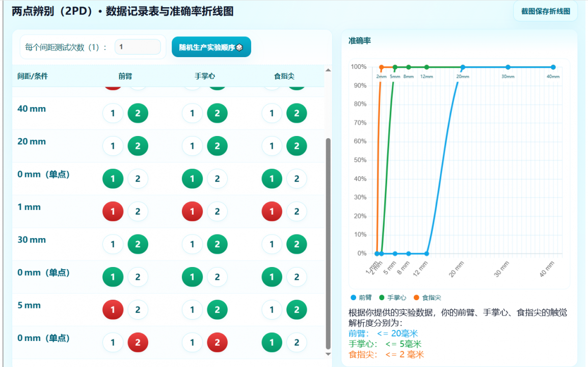Toggle the green 手掌心 legend dot
The height and width of the screenshot is (367, 588).
click(382, 297)
